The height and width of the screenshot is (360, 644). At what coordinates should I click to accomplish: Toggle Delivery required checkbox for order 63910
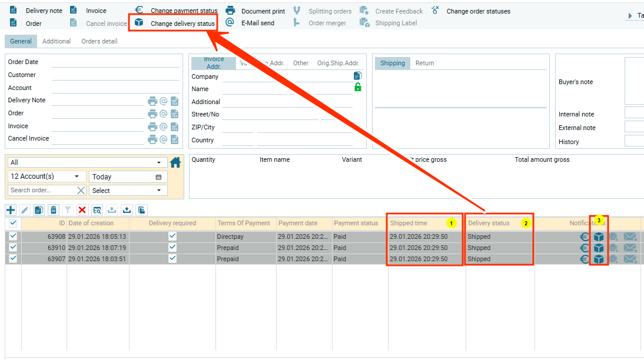pos(172,248)
